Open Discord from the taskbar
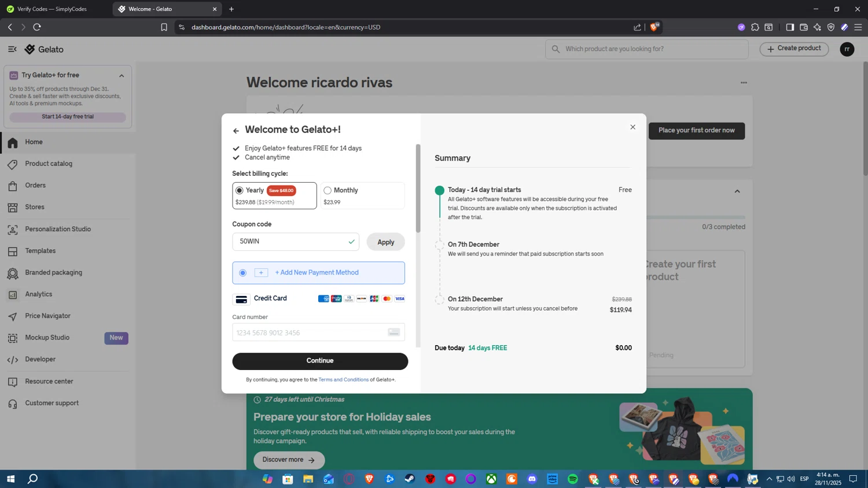 pyautogui.click(x=532, y=479)
